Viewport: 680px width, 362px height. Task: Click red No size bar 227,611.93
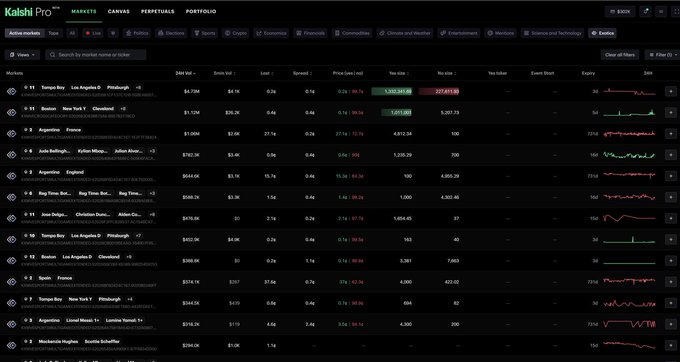pyautogui.click(x=439, y=91)
